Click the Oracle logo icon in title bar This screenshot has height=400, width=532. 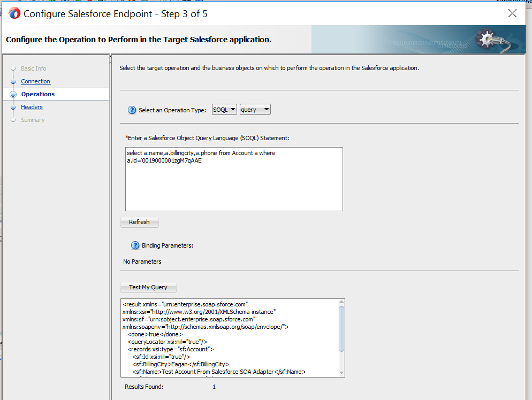pos(14,12)
